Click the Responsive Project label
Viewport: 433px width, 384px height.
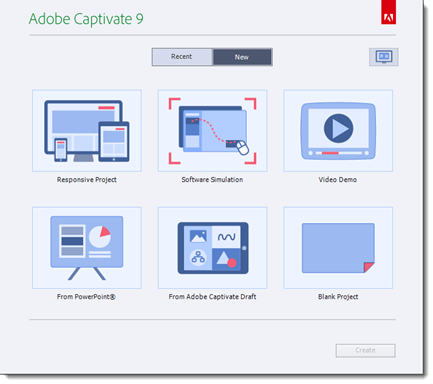coord(87,180)
